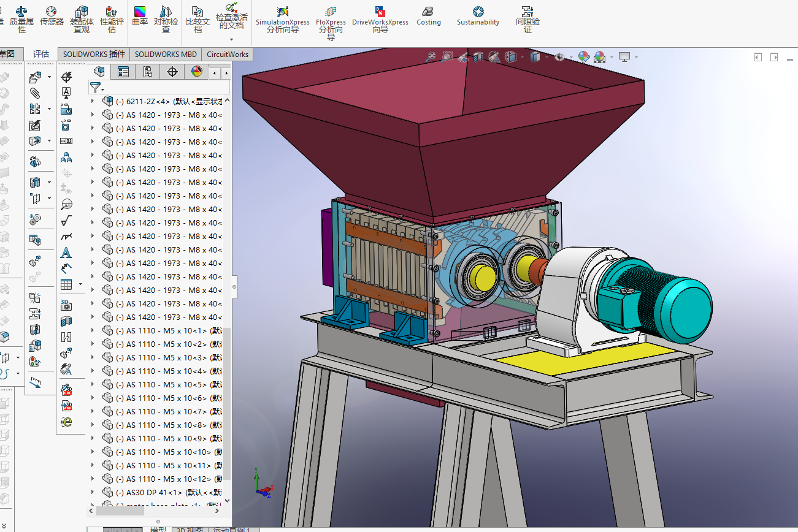Activate the section view icon
The height and width of the screenshot is (532, 798).
tap(478, 57)
